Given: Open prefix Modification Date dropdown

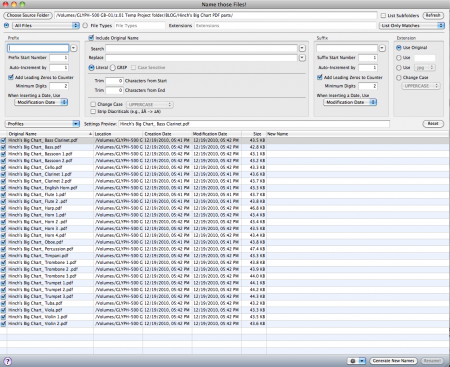Looking at the screenshot, I should (x=41, y=102).
